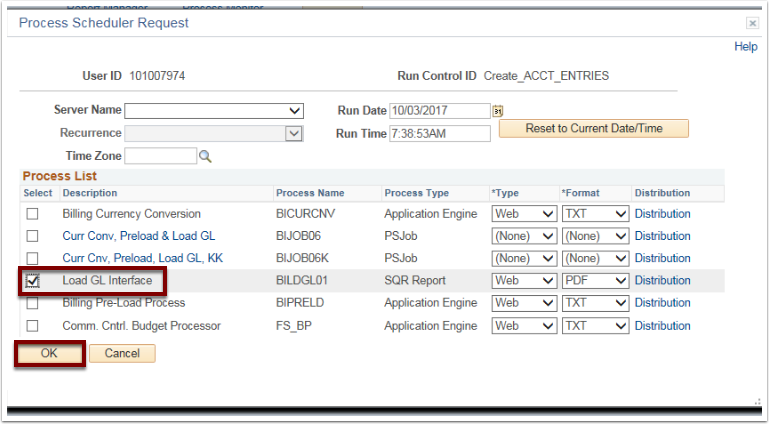This screenshot has height=424, width=769.
Task: Click the OK button
Action: tap(49, 353)
